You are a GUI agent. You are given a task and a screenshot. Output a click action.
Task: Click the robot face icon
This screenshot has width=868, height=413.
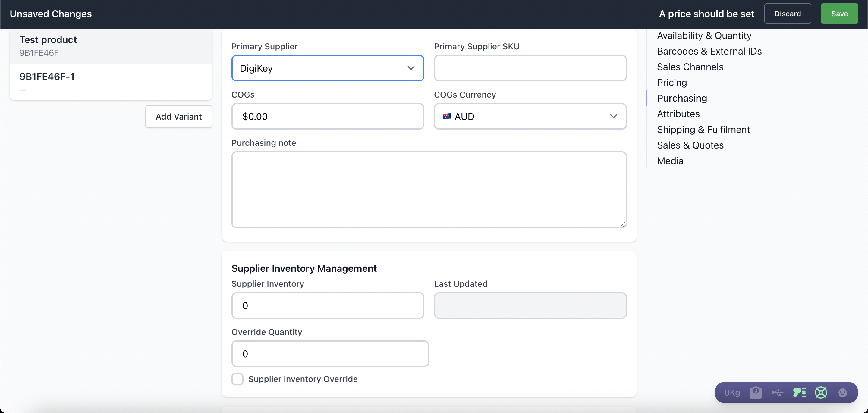click(842, 393)
